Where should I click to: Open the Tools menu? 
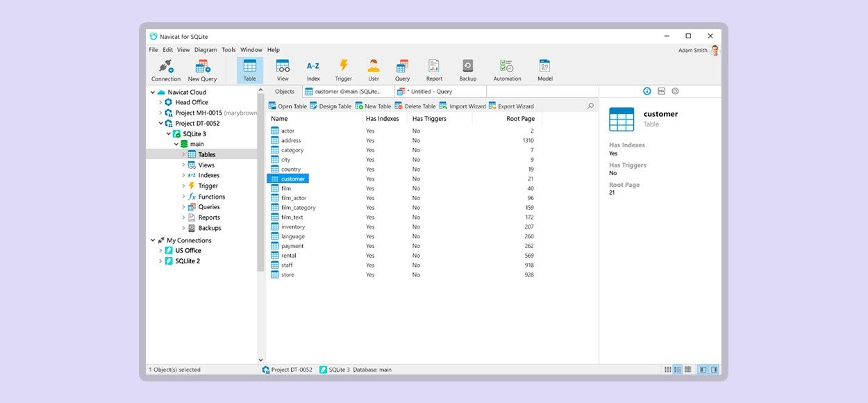tap(229, 50)
